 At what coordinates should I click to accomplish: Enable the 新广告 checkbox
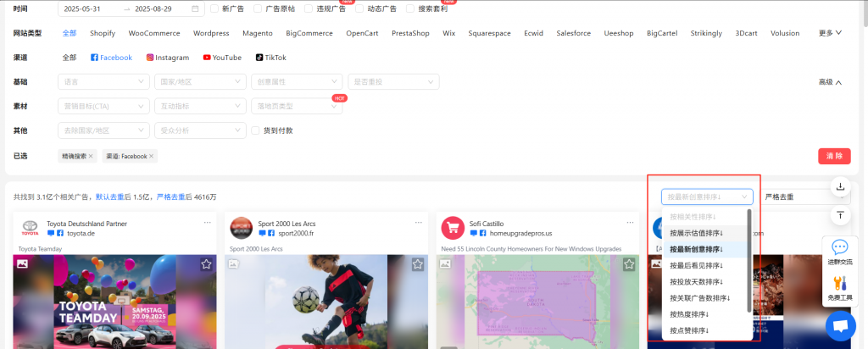(x=215, y=8)
